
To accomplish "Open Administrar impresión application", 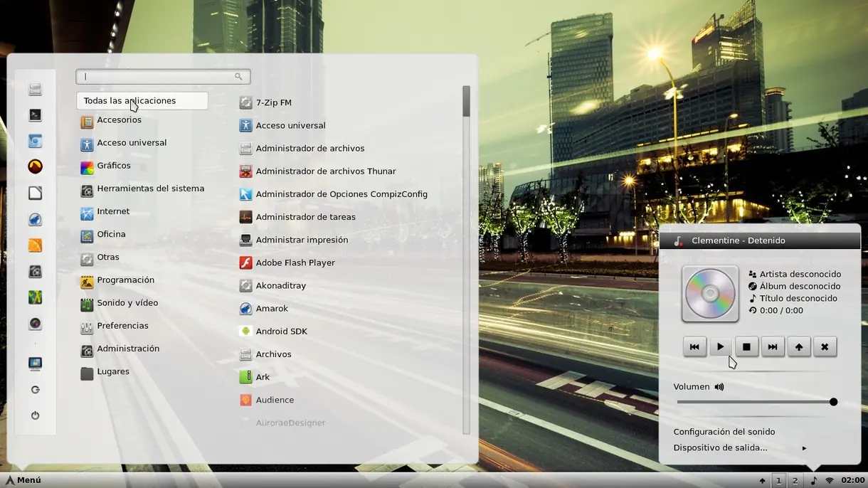I will (294, 240).
